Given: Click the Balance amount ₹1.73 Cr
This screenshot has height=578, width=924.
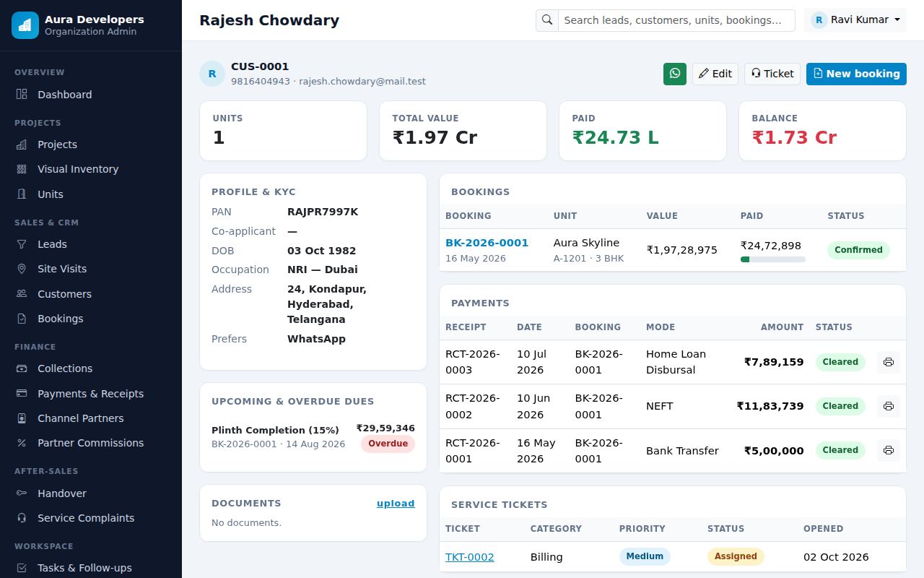Looking at the screenshot, I should pyautogui.click(x=794, y=137).
